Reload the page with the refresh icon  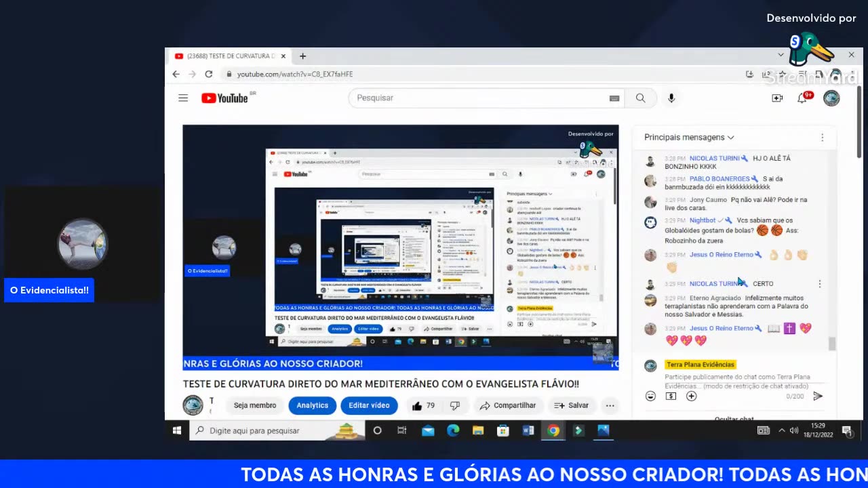tap(209, 74)
